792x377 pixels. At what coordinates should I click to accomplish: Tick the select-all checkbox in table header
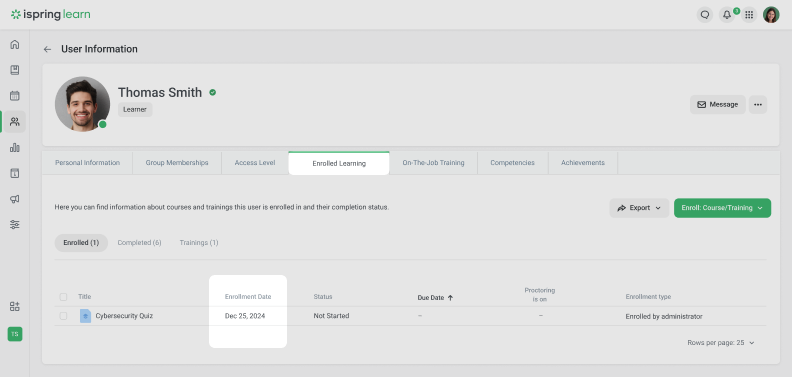click(63, 297)
